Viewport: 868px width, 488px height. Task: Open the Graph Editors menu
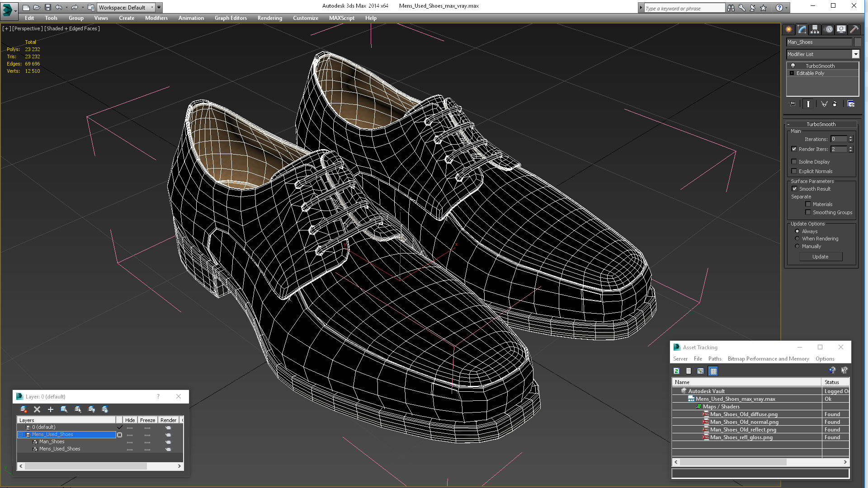click(231, 18)
